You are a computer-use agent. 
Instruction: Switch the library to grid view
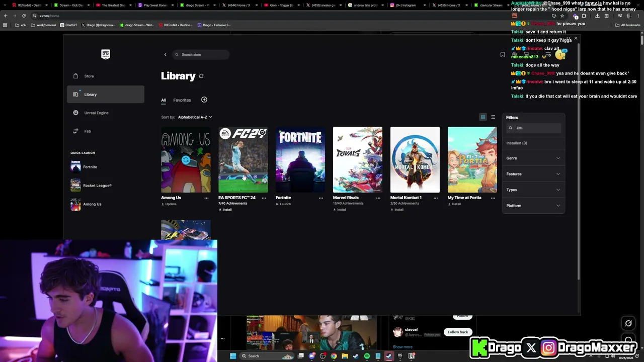tap(483, 117)
